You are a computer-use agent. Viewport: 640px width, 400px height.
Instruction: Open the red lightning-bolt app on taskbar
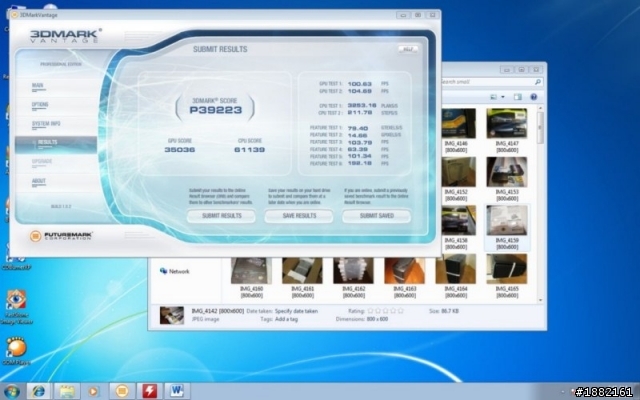[x=149, y=391]
